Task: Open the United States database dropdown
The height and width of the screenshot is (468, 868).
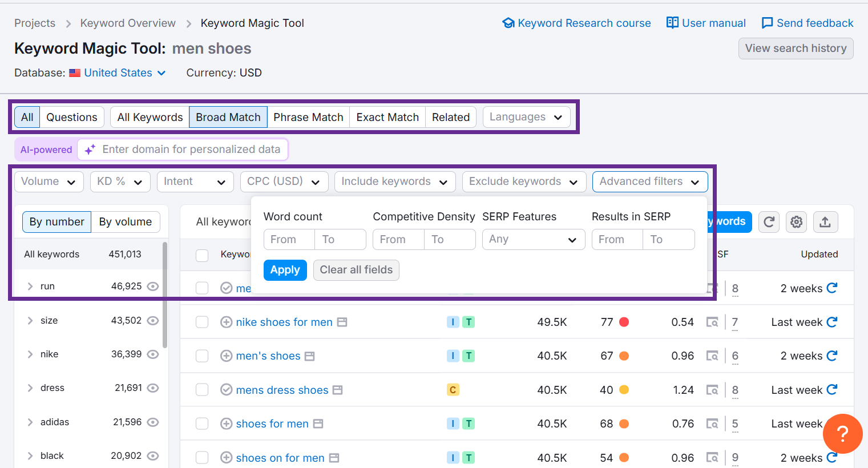Action: tap(125, 72)
